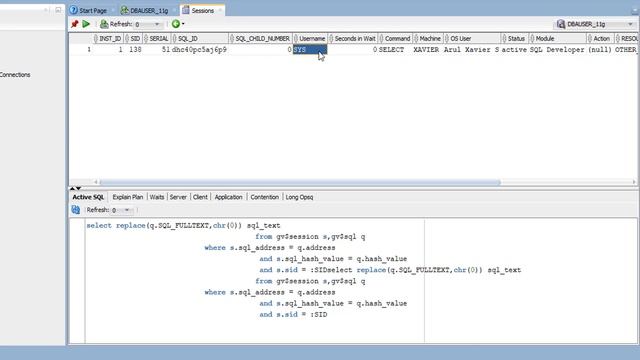The height and width of the screenshot is (360, 640).
Task: Minimize the left Connections panel
Action: pyautogui.click(x=58, y=10)
